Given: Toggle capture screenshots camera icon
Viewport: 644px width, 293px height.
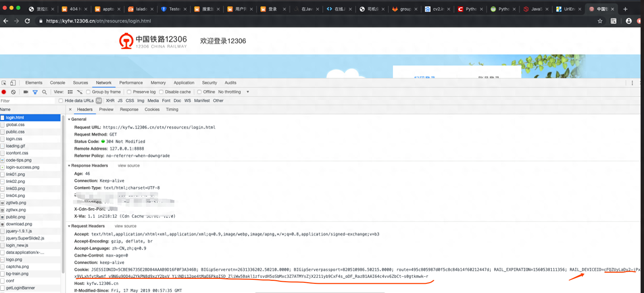Looking at the screenshot, I should coord(26,92).
